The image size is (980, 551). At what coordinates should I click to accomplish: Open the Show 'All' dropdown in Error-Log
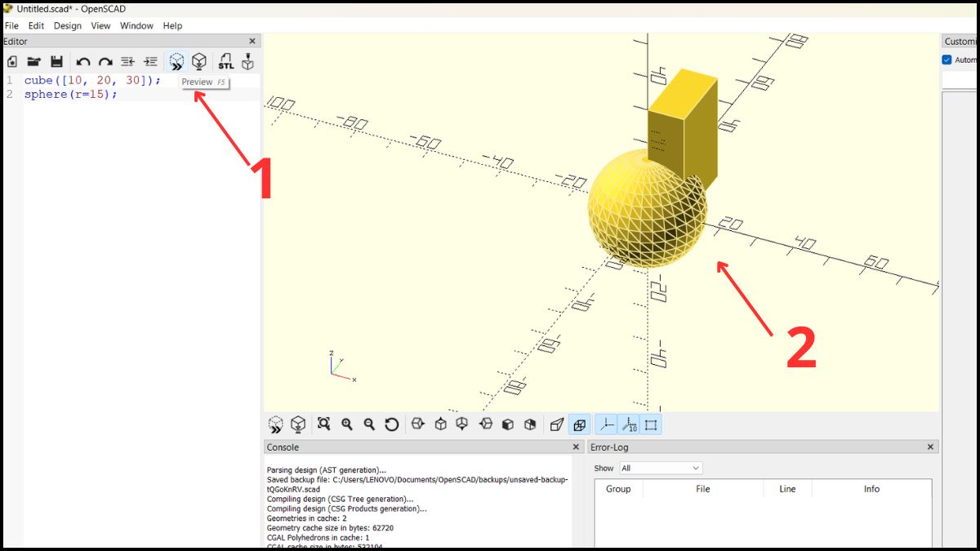tap(661, 468)
